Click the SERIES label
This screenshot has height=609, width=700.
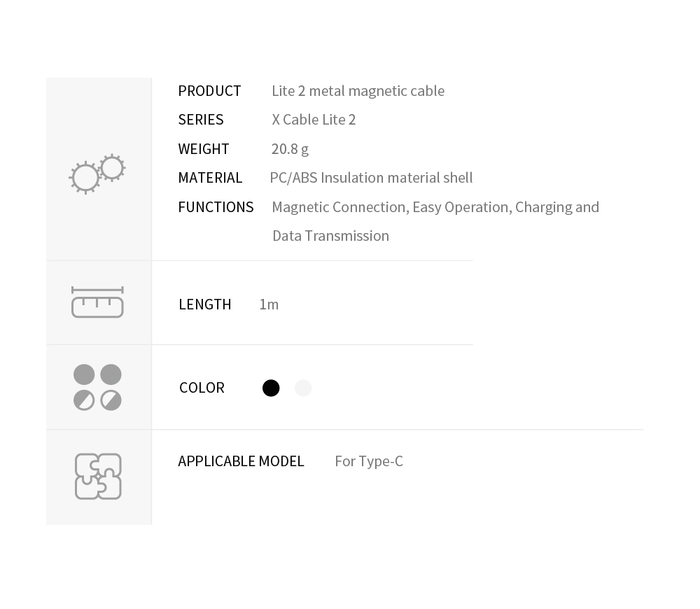(201, 120)
